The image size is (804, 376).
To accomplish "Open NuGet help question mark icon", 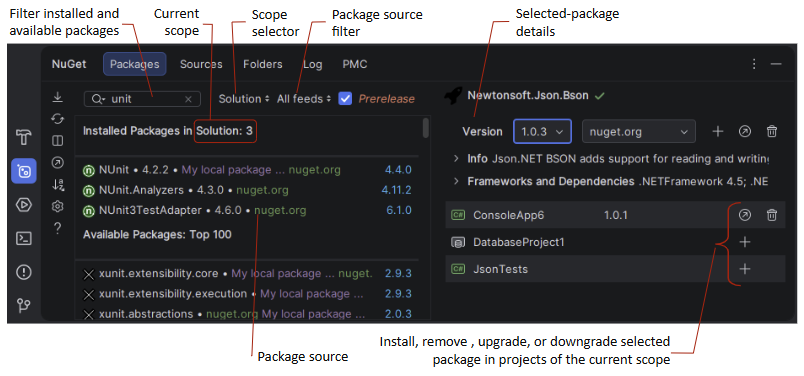I will pyautogui.click(x=58, y=228).
